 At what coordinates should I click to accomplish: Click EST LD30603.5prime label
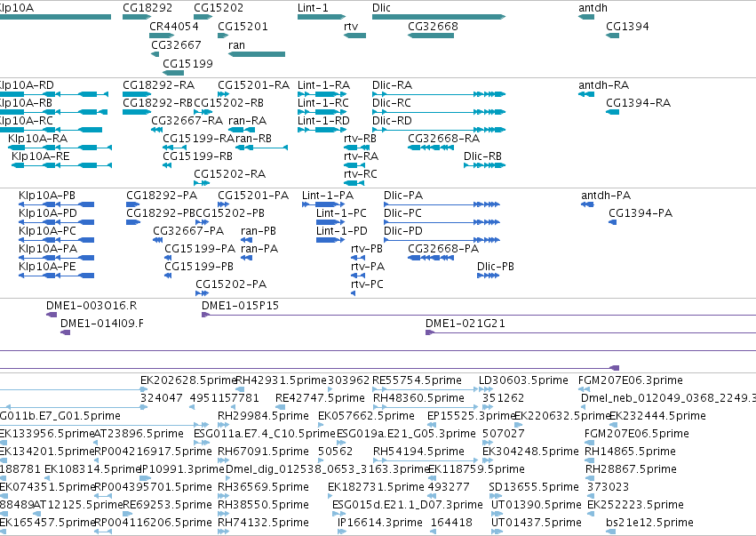click(x=523, y=380)
